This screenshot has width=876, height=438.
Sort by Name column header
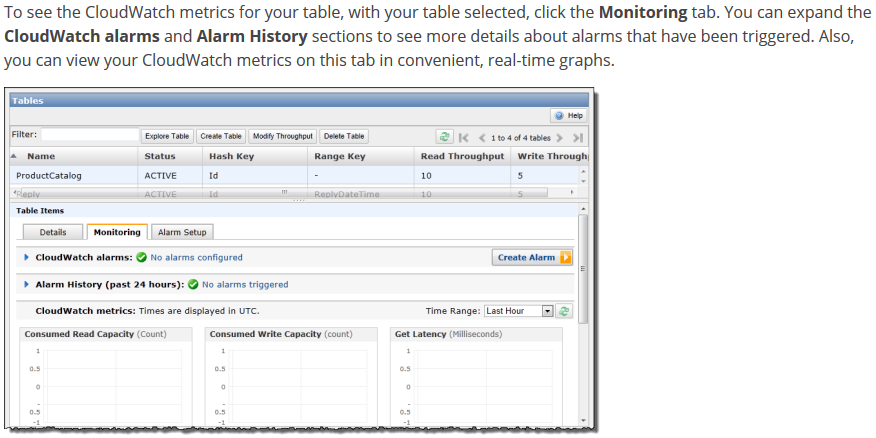pos(74,156)
